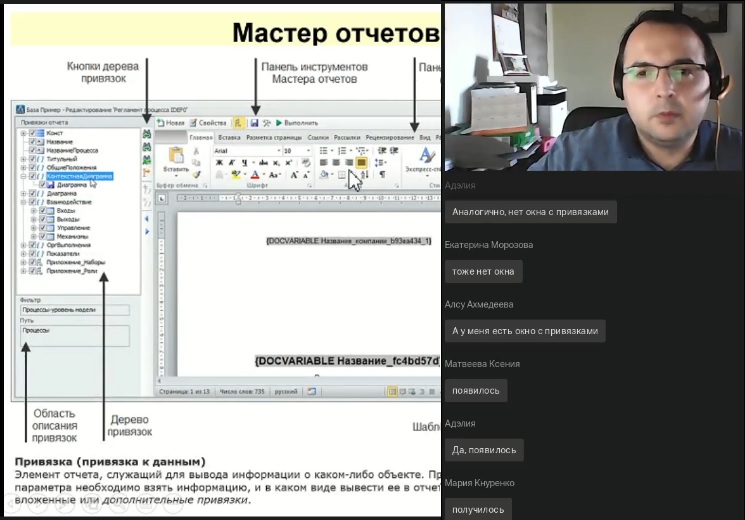Uncheck the Механизмы checkbox

(x=43, y=236)
